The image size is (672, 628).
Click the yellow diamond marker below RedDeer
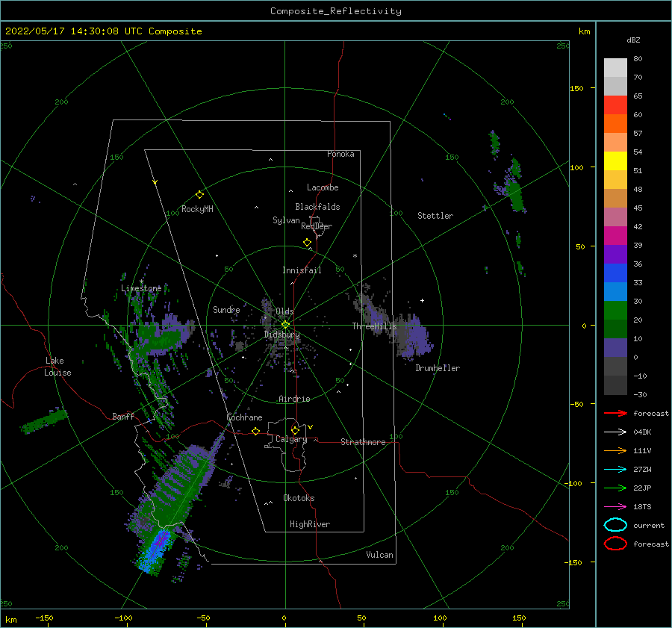(x=307, y=243)
